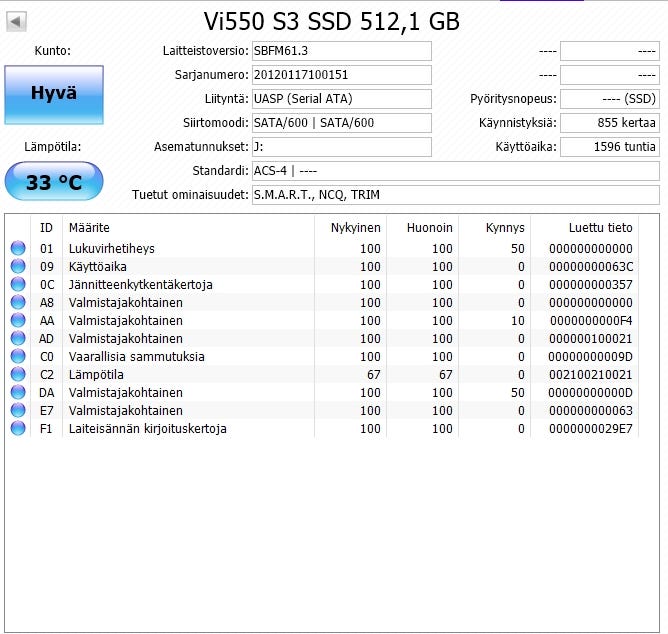Click raw value 002100210021
This screenshot has width=668, height=634.
pos(591,375)
